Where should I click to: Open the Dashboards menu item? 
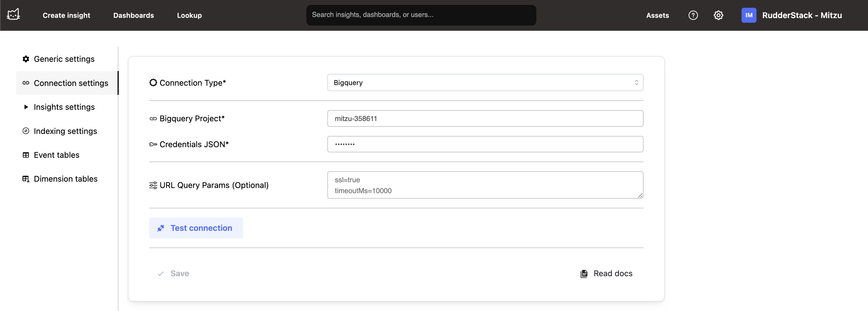click(133, 15)
